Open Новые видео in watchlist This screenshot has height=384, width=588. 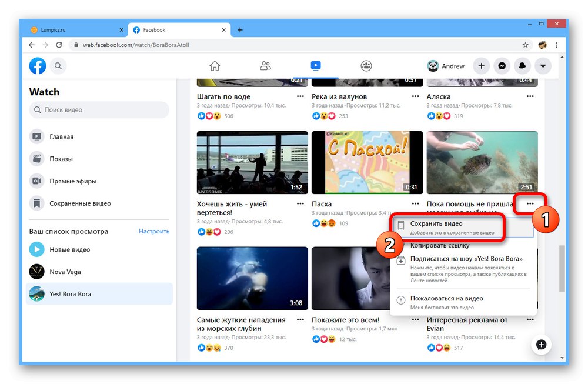[99, 249]
